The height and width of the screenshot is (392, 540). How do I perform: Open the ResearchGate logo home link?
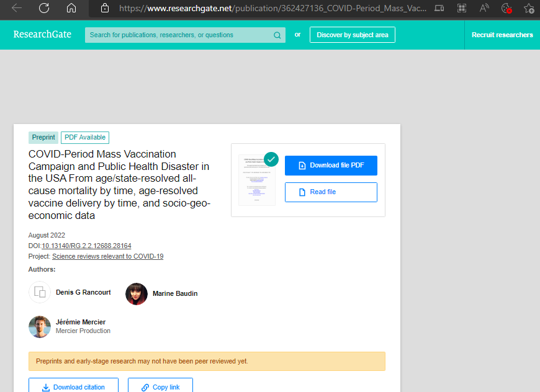click(42, 34)
